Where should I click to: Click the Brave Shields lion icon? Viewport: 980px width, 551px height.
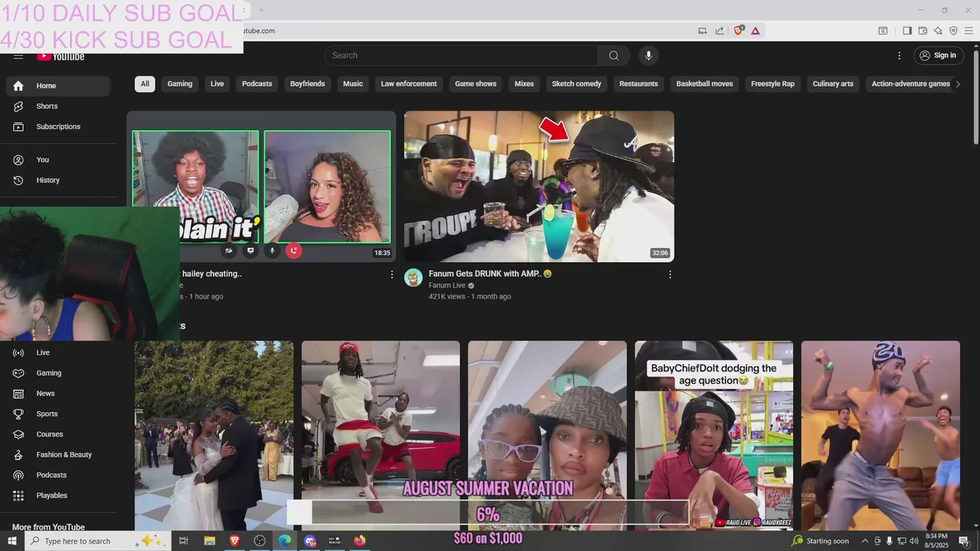point(738,31)
